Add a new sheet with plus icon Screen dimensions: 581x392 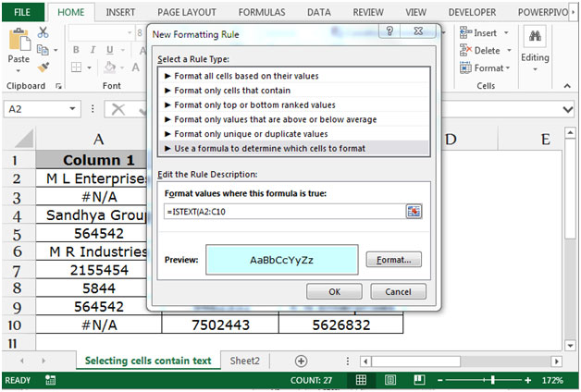(301, 361)
